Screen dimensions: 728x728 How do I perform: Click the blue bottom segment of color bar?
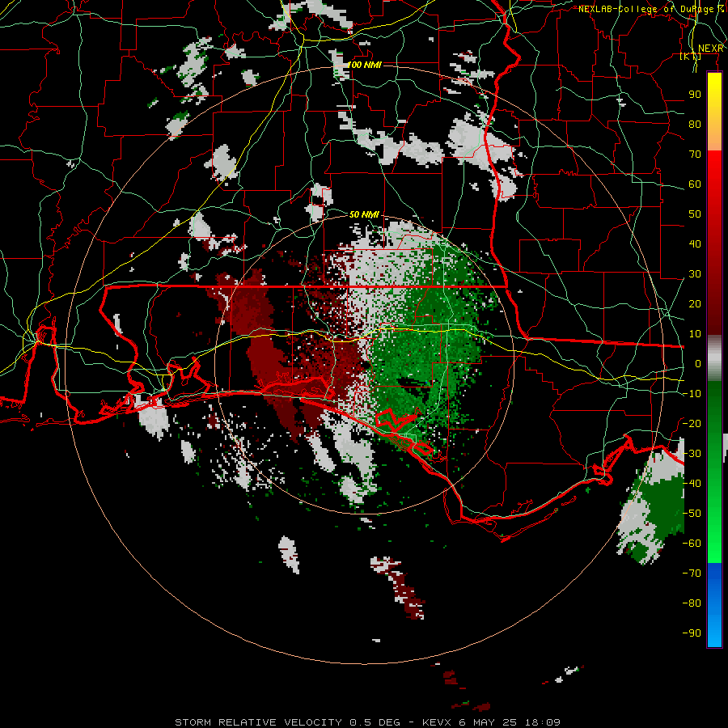coord(714,605)
